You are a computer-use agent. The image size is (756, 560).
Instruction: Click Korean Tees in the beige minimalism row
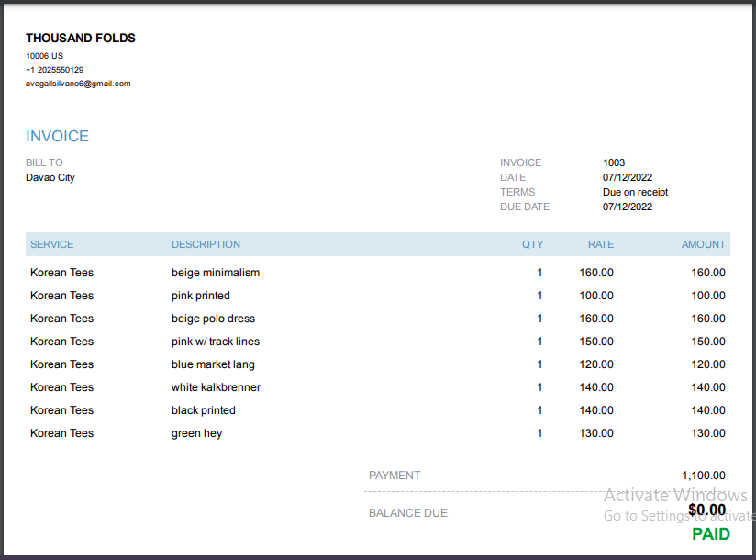(61, 273)
